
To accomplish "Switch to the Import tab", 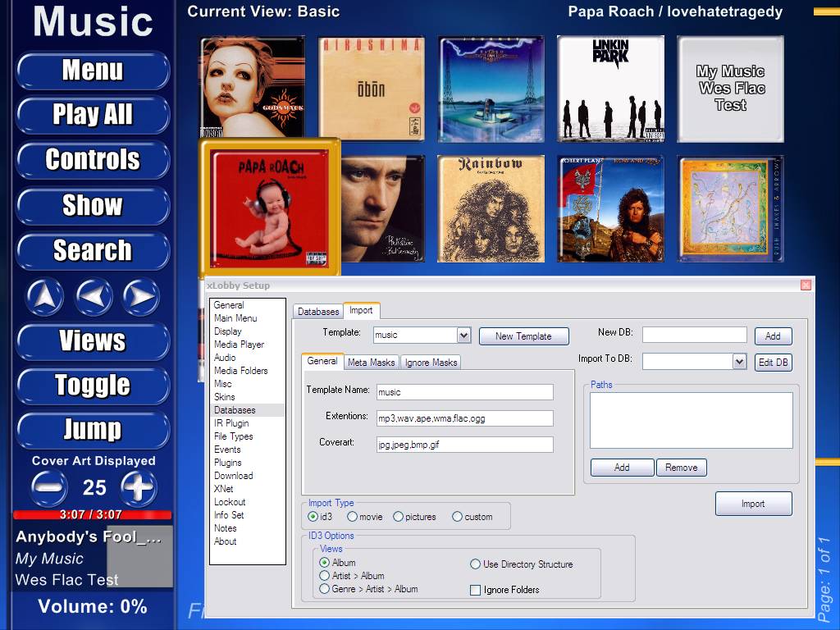I will pos(361,310).
